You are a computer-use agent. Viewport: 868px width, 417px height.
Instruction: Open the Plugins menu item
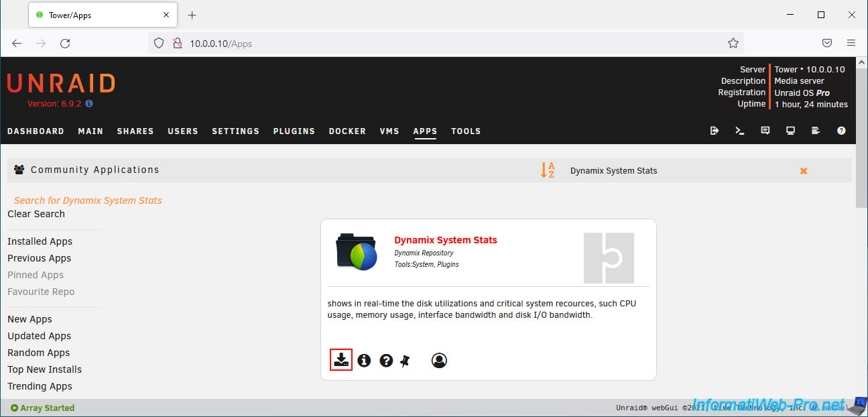(x=294, y=131)
